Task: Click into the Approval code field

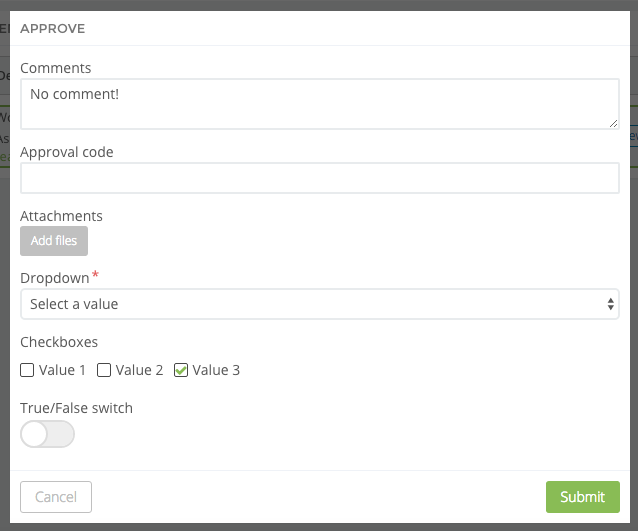Action: coord(319,178)
